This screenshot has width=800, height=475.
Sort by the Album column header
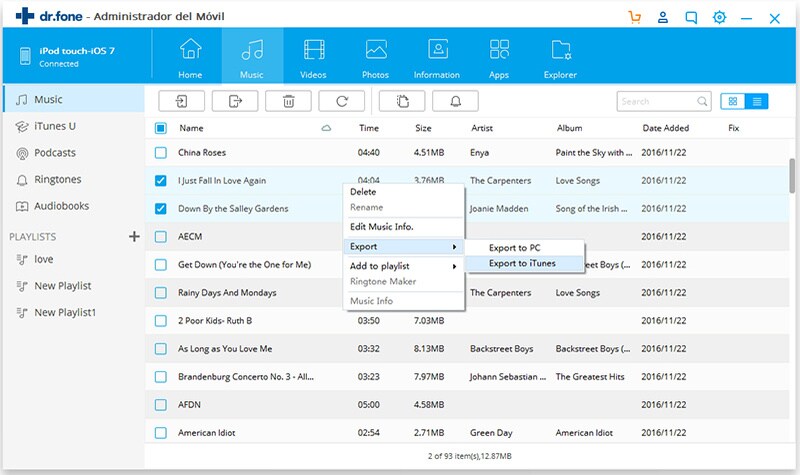(x=569, y=128)
